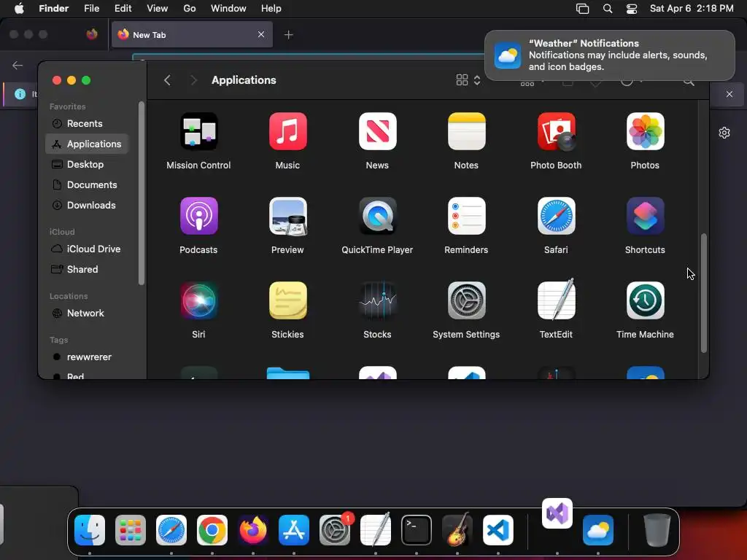The width and height of the screenshot is (747, 560).
Task: Open Weather app from the Dock
Action: pos(598,530)
